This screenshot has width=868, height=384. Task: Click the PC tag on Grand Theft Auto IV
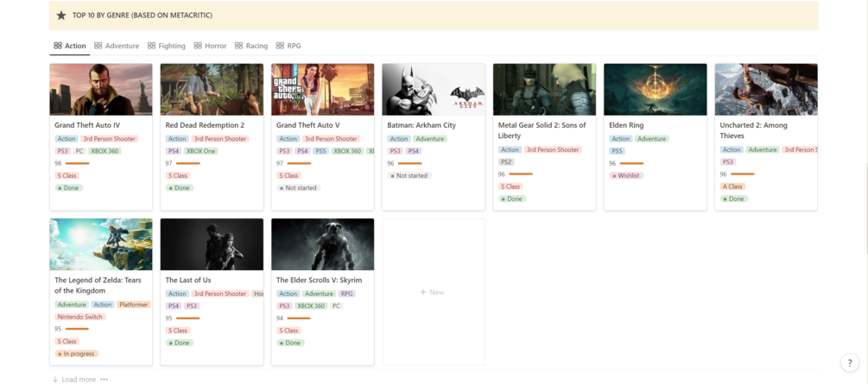(x=79, y=151)
